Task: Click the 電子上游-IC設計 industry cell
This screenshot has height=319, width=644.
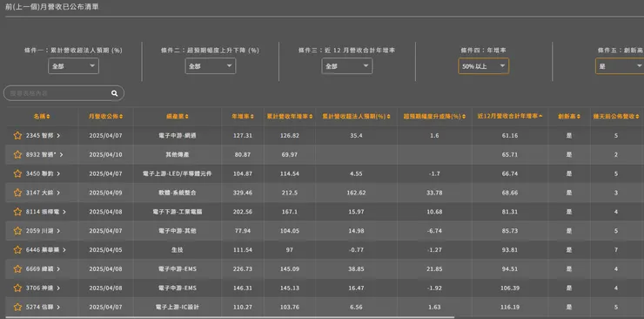Action: click(x=177, y=307)
